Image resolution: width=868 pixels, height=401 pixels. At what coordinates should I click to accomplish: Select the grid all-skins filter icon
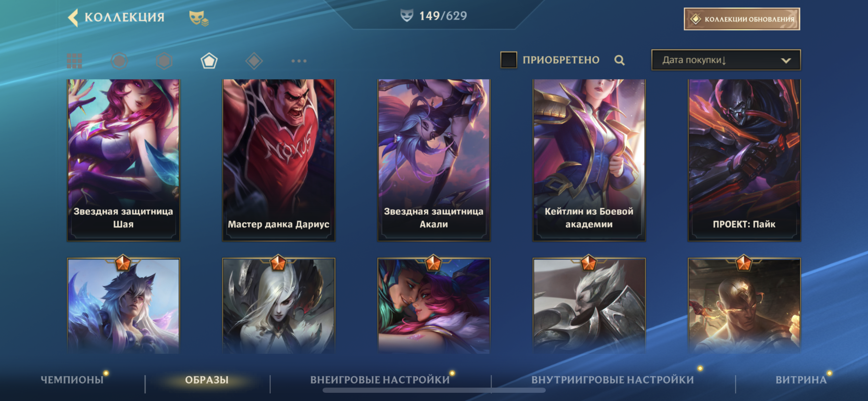pos(74,61)
